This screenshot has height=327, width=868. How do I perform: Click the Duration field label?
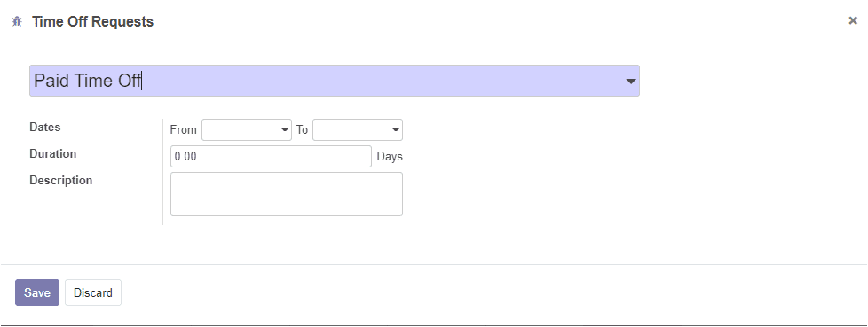pos(52,153)
